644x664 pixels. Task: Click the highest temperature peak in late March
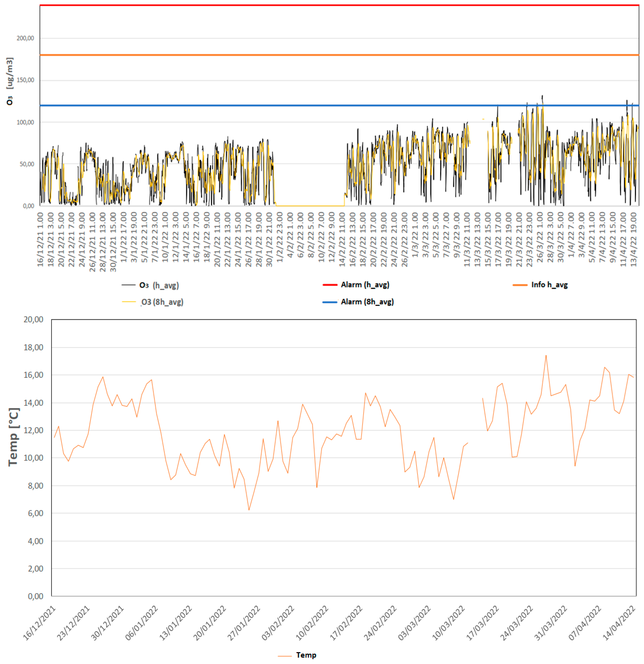click(546, 356)
